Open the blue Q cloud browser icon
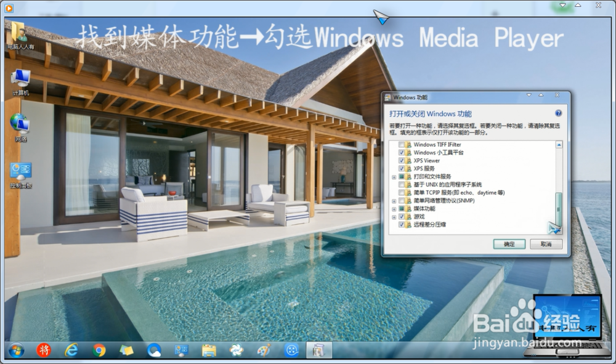This screenshot has width=616, height=364. (154, 350)
